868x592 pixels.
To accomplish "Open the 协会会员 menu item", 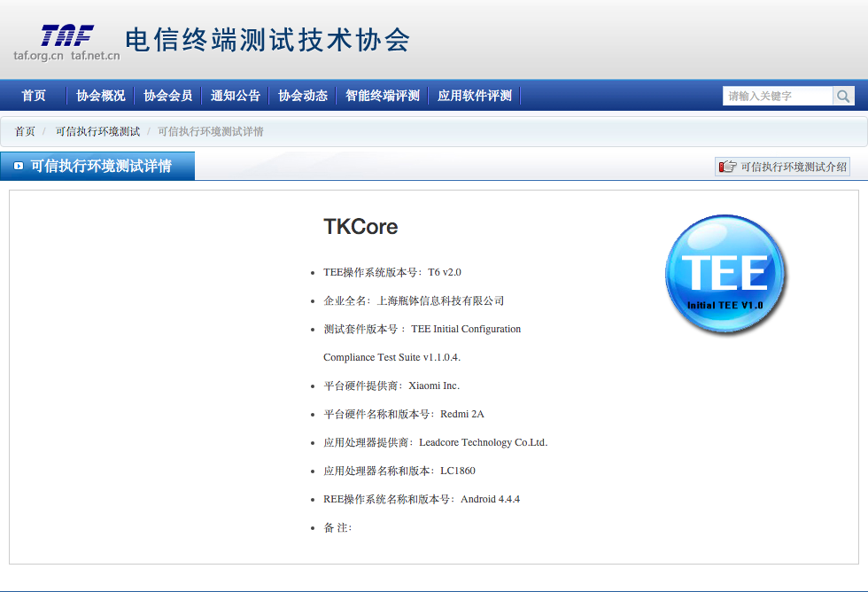I will (x=168, y=96).
